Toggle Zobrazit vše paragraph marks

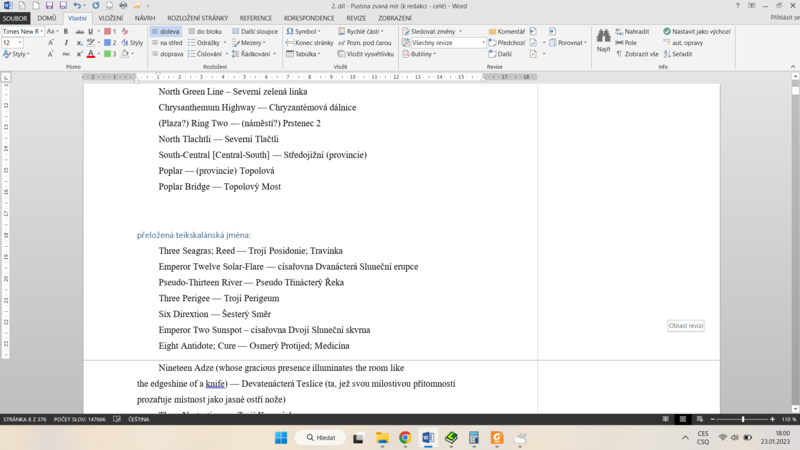pyautogui.click(x=637, y=54)
